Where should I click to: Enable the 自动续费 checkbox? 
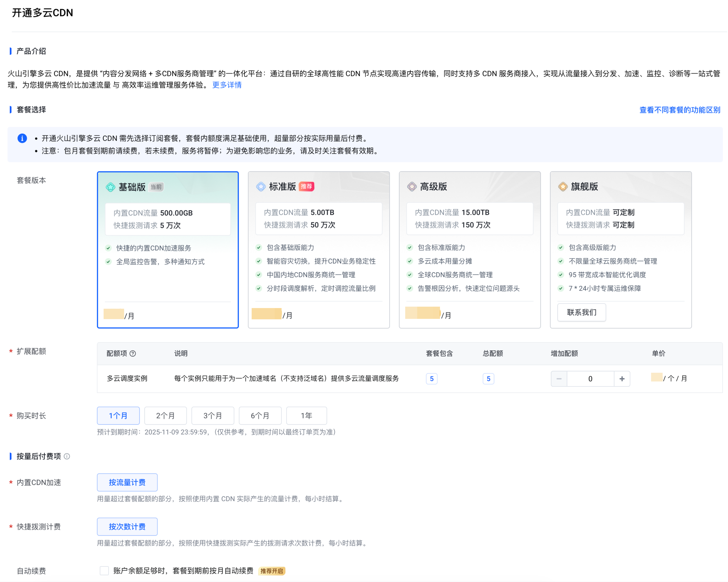(x=104, y=571)
